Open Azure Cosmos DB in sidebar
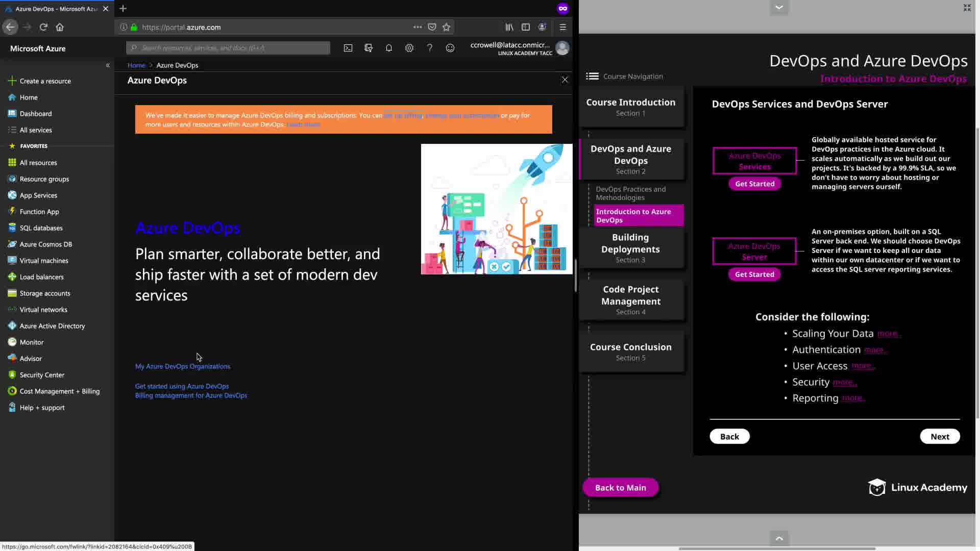This screenshot has width=980, height=551. pos(45,244)
